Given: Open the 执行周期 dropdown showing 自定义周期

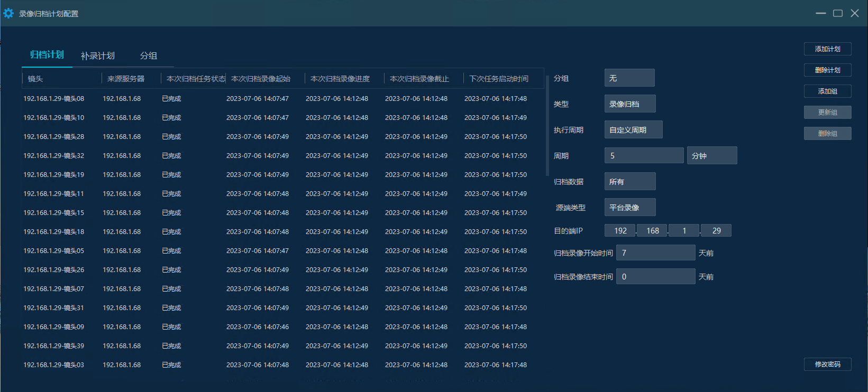Looking at the screenshot, I should pyautogui.click(x=633, y=130).
